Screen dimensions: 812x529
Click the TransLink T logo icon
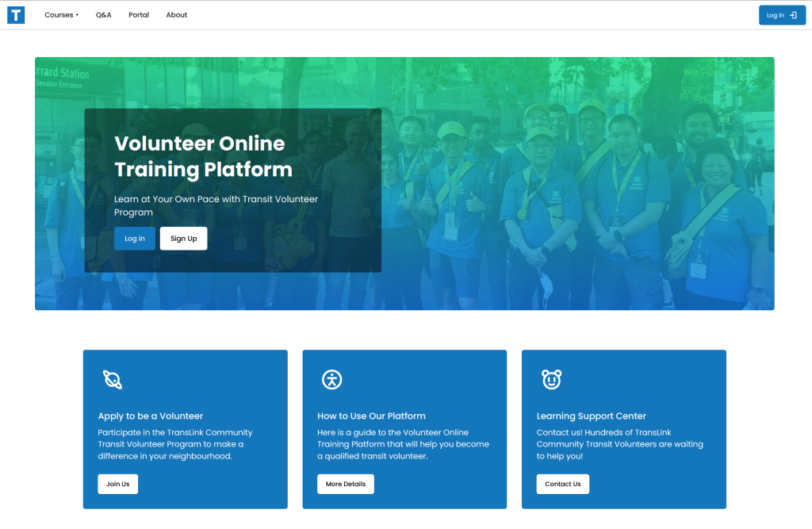(x=16, y=15)
